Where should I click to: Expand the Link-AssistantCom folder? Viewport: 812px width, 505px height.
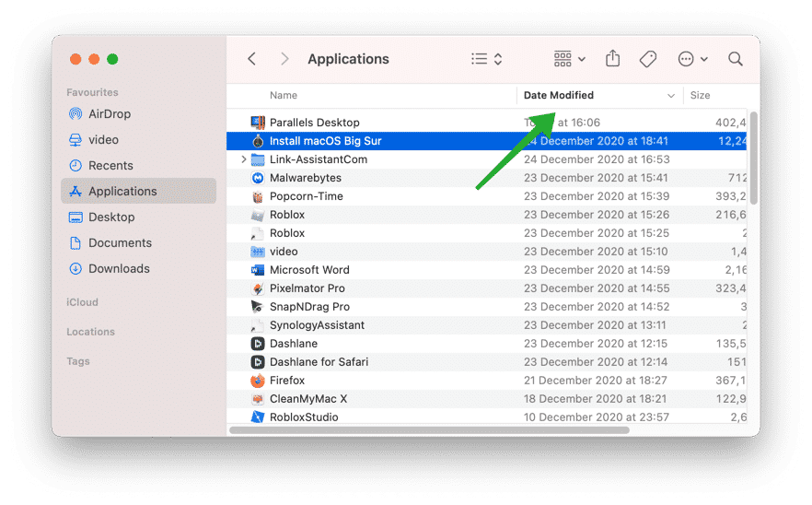(x=243, y=159)
